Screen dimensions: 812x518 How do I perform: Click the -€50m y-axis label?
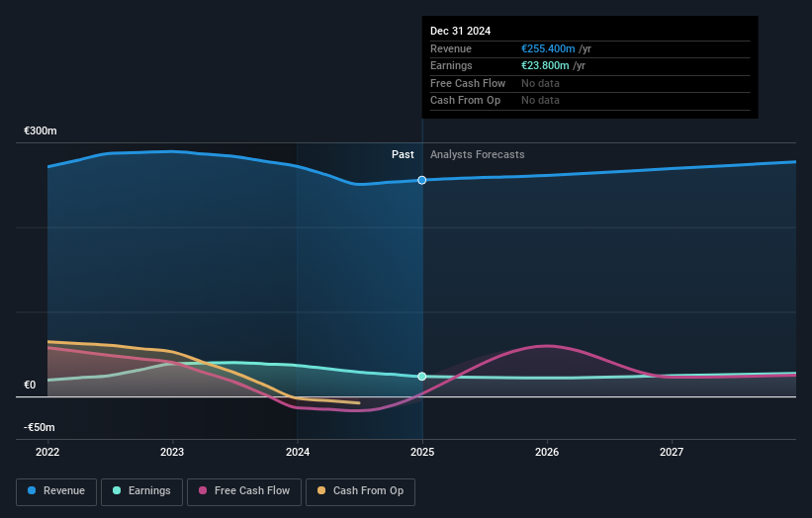[x=40, y=427]
